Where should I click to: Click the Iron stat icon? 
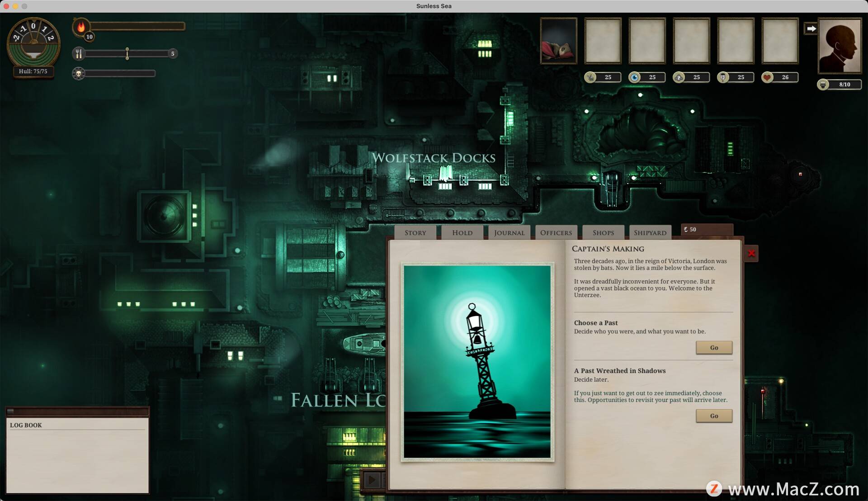[590, 77]
